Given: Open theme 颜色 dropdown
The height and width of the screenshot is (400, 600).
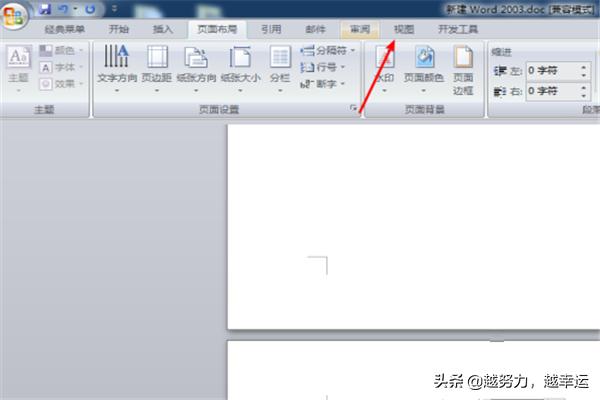Looking at the screenshot, I should coord(61,50).
